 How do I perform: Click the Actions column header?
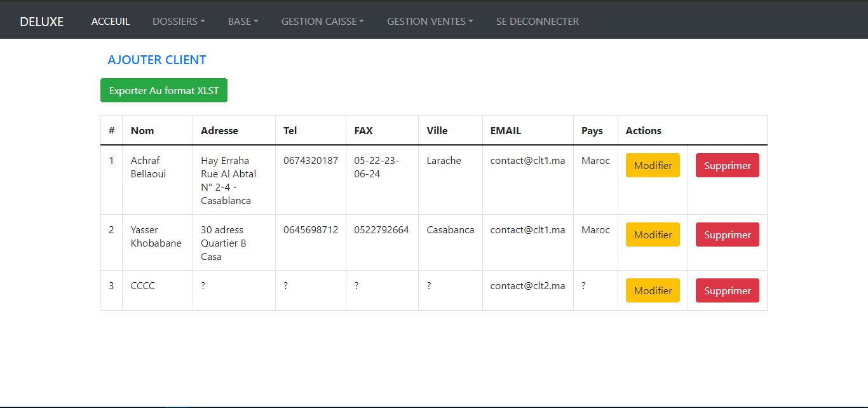[x=643, y=130]
